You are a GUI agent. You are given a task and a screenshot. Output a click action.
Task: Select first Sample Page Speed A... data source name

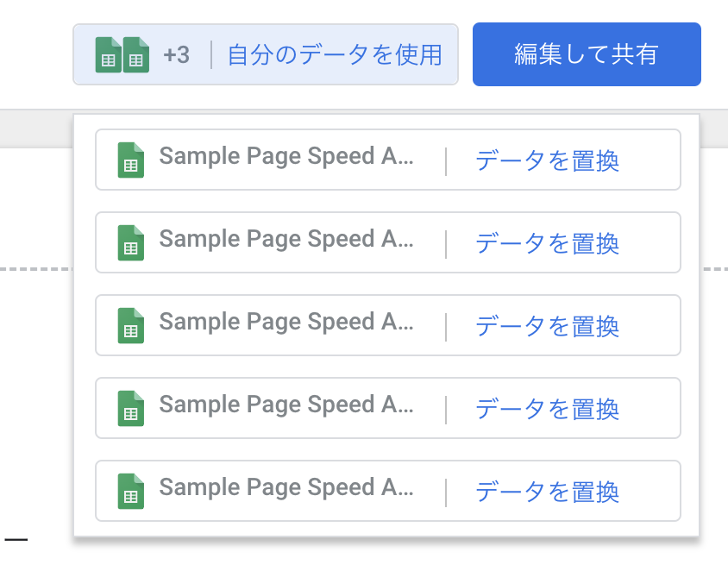click(x=286, y=157)
